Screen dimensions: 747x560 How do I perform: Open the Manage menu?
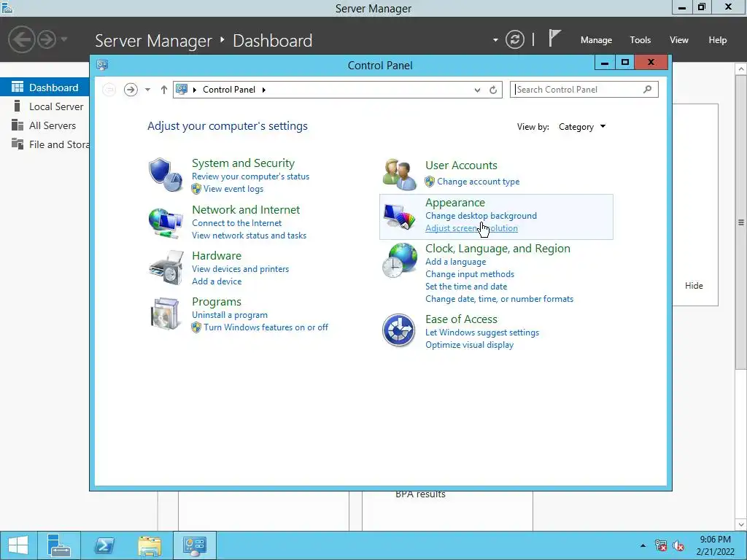click(x=596, y=40)
